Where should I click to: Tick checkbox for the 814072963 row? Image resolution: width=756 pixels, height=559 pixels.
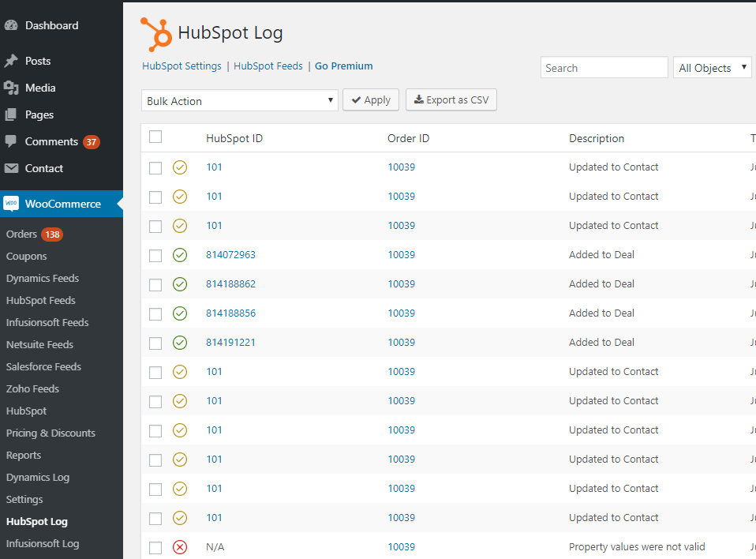155,256
